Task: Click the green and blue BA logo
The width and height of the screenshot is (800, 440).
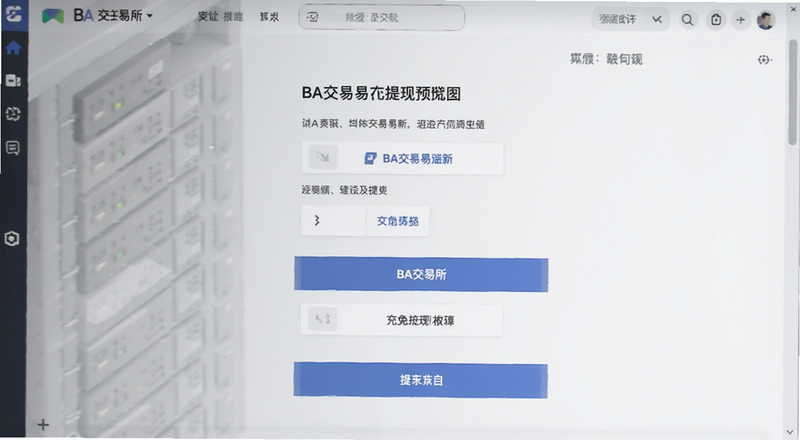Action: click(x=53, y=16)
